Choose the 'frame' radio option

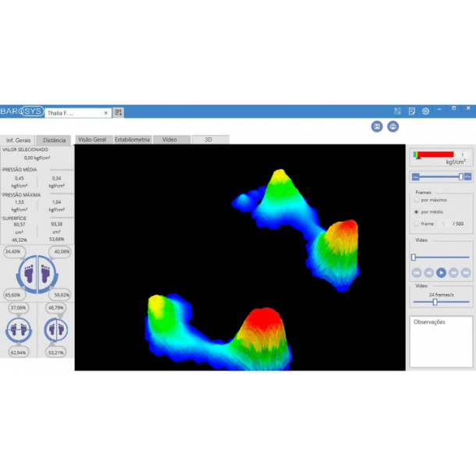tap(417, 224)
